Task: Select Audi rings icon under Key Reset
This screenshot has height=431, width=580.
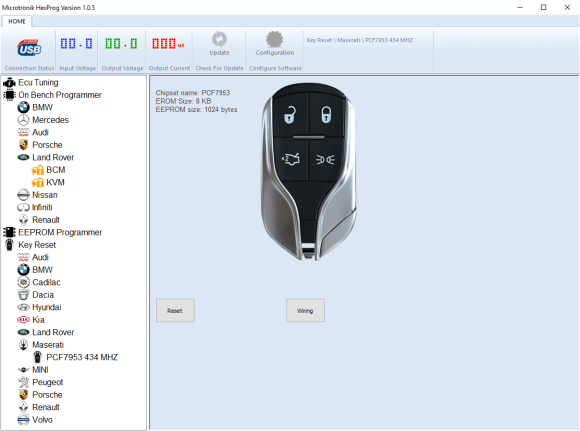Action: [x=23, y=257]
